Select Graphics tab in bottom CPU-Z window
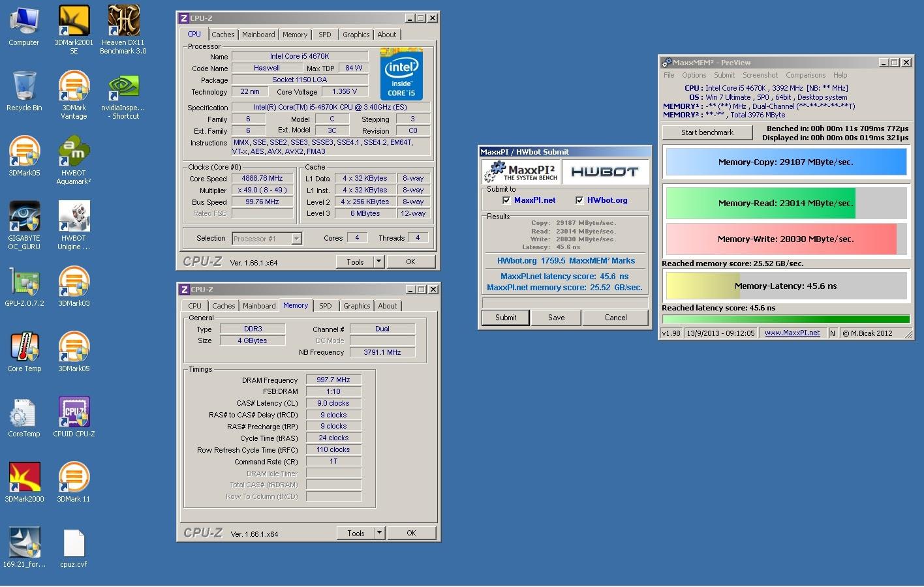This screenshot has width=924, height=587. [357, 306]
